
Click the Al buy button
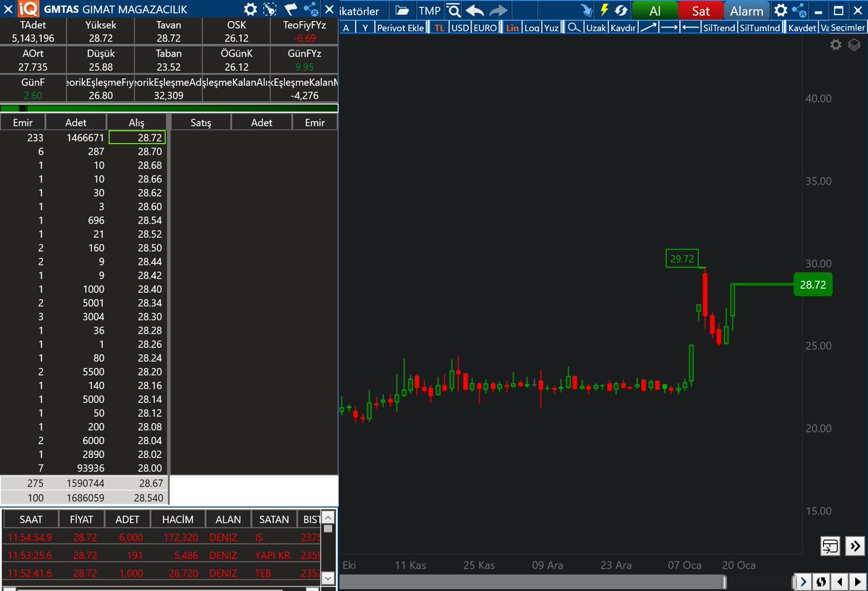pos(655,11)
